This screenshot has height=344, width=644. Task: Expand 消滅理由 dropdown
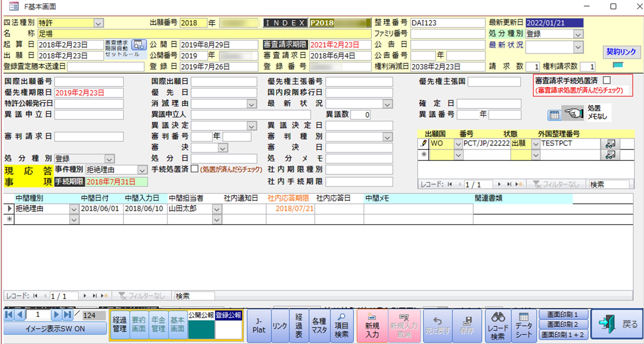(x=251, y=104)
